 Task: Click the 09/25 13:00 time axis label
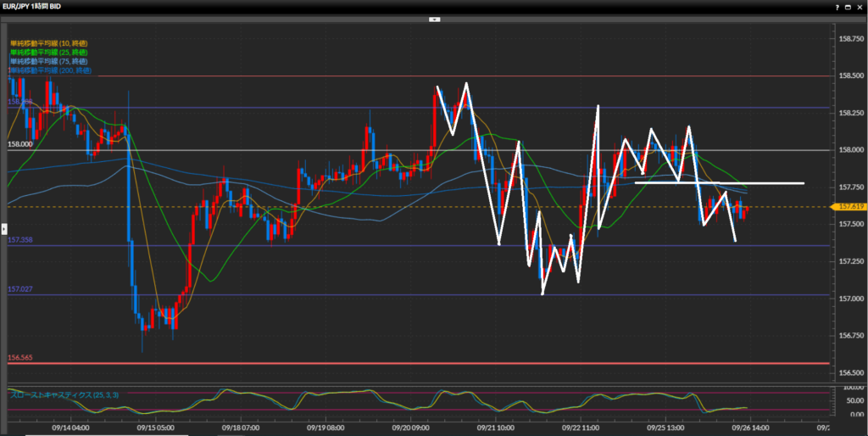pyautogui.click(x=665, y=428)
